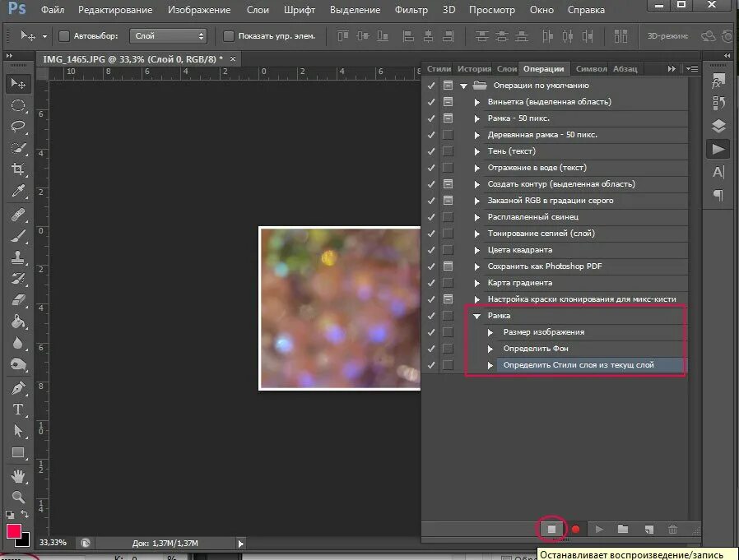Collapse the Рамка action
The height and width of the screenshot is (560, 739).
477,316
